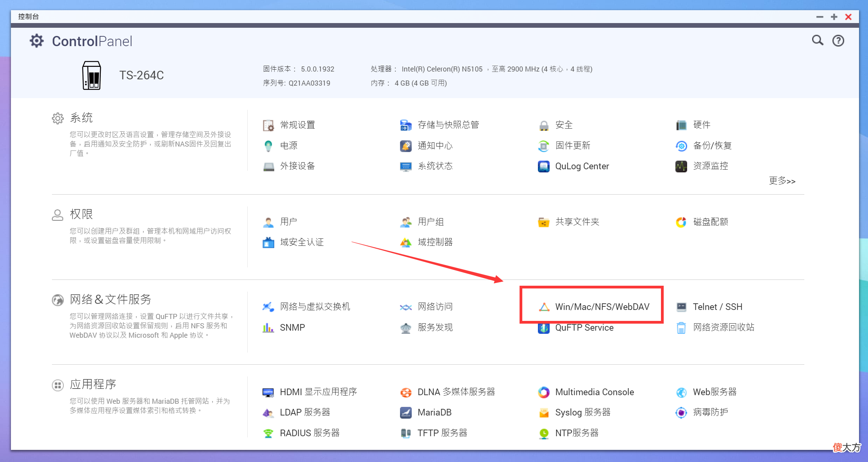The image size is (868, 462).
Task: Open 病毒防护 antivirus icon
Action: 681,413
